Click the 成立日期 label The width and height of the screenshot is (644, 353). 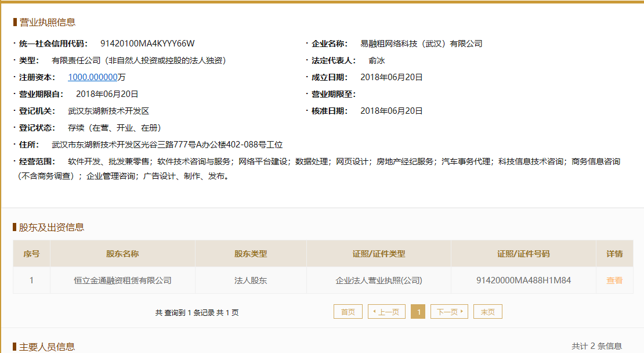pyautogui.click(x=330, y=77)
